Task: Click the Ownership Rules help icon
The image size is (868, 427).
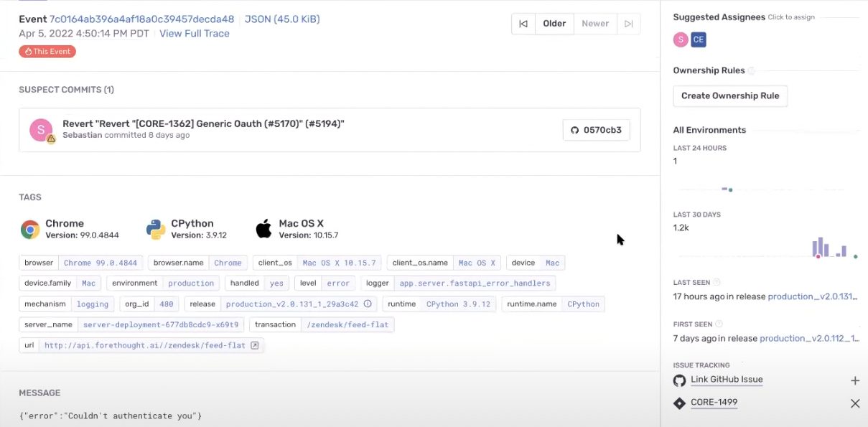Action: pos(752,71)
